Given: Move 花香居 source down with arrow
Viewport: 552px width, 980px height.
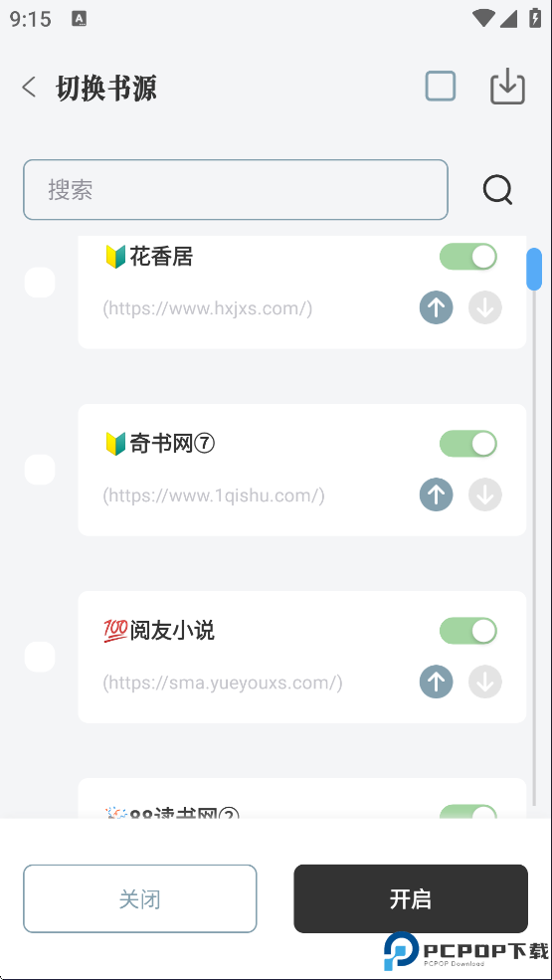Looking at the screenshot, I should [485, 307].
